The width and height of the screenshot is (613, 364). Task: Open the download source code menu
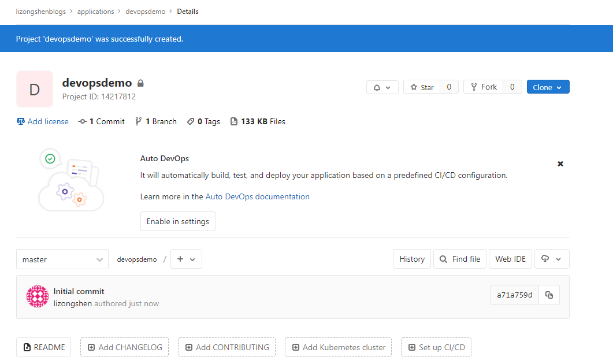tap(552, 259)
